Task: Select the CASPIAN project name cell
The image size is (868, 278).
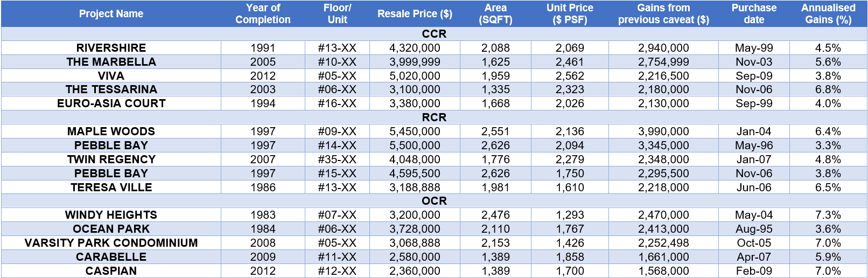Action: pos(111,271)
